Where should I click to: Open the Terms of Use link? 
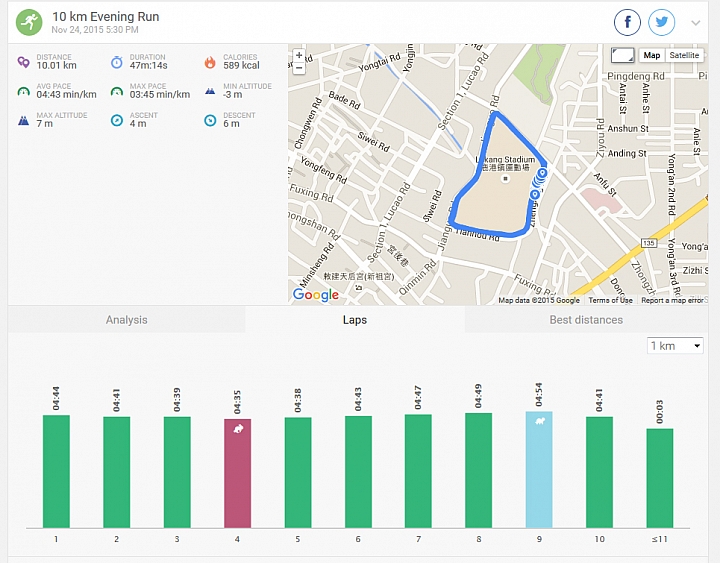tap(610, 300)
